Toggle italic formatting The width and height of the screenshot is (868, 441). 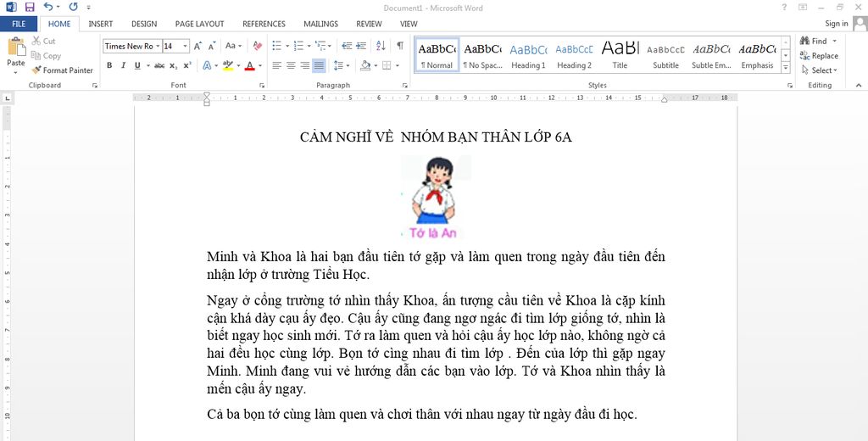click(x=123, y=65)
